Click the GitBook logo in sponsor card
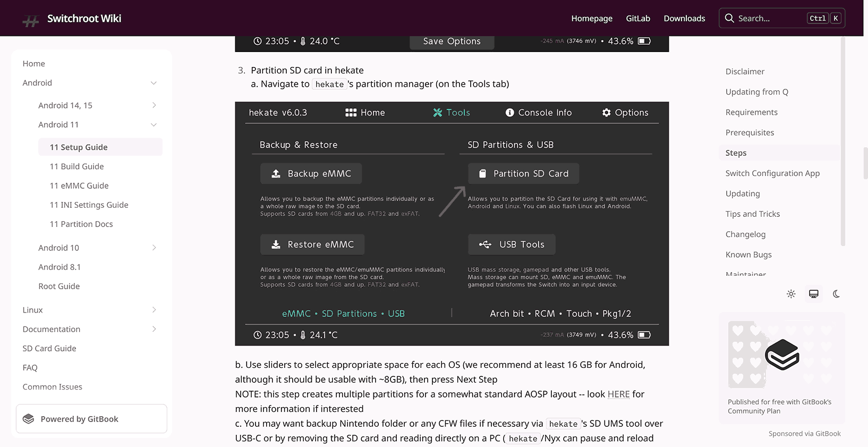The height and width of the screenshot is (447, 868). (x=782, y=355)
